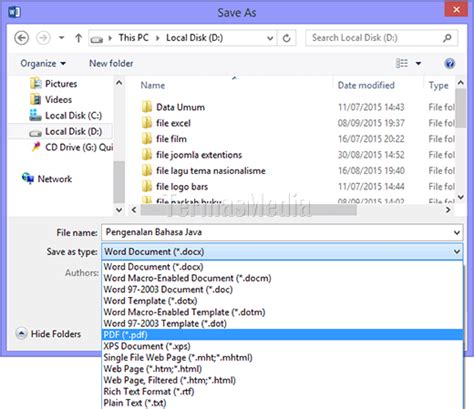Open the Organize menu
This screenshot has width=474, height=409.
(x=43, y=63)
